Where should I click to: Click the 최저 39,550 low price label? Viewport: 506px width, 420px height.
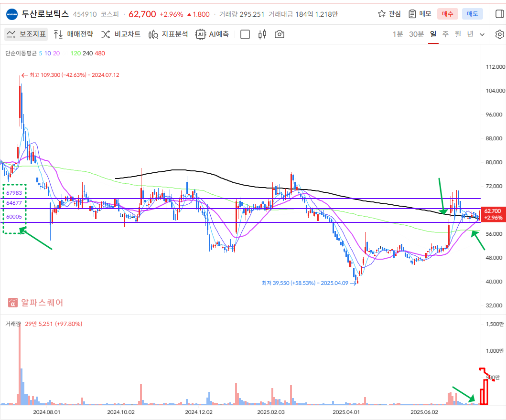point(305,283)
